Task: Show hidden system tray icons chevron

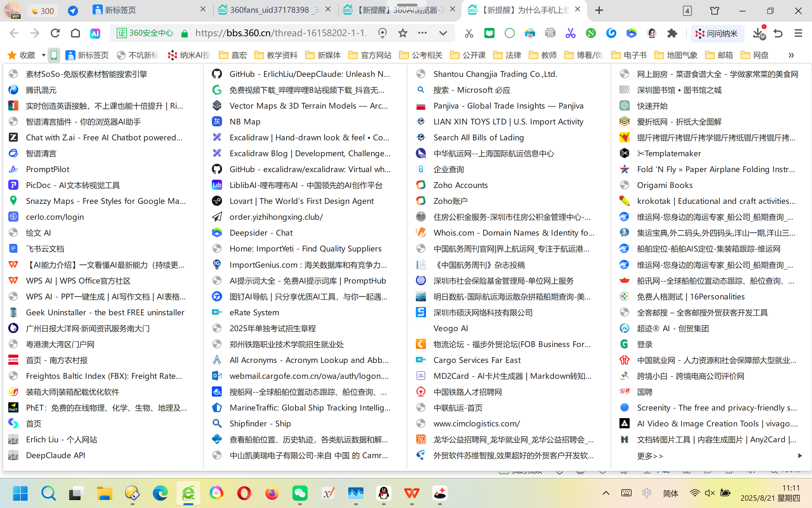Action: 606,493
